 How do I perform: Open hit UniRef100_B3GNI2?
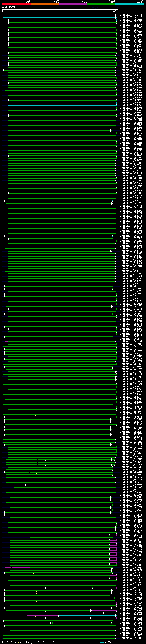tap(131, 296)
